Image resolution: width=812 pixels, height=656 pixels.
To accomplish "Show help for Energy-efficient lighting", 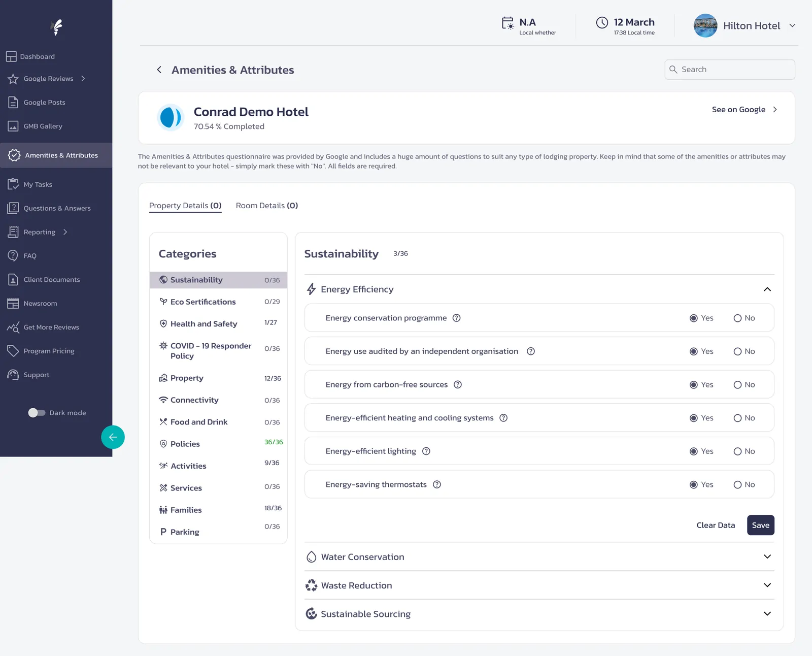I will click(x=426, y=451).
